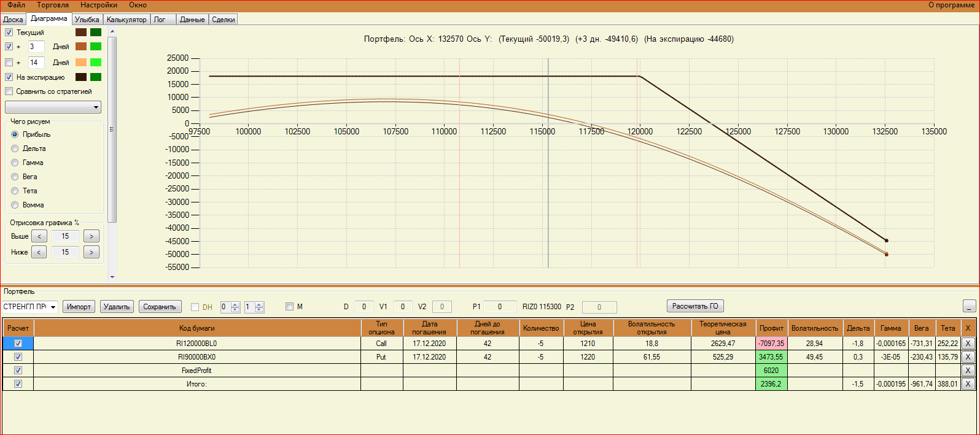Remove the FixedProfit row with X

968,371
